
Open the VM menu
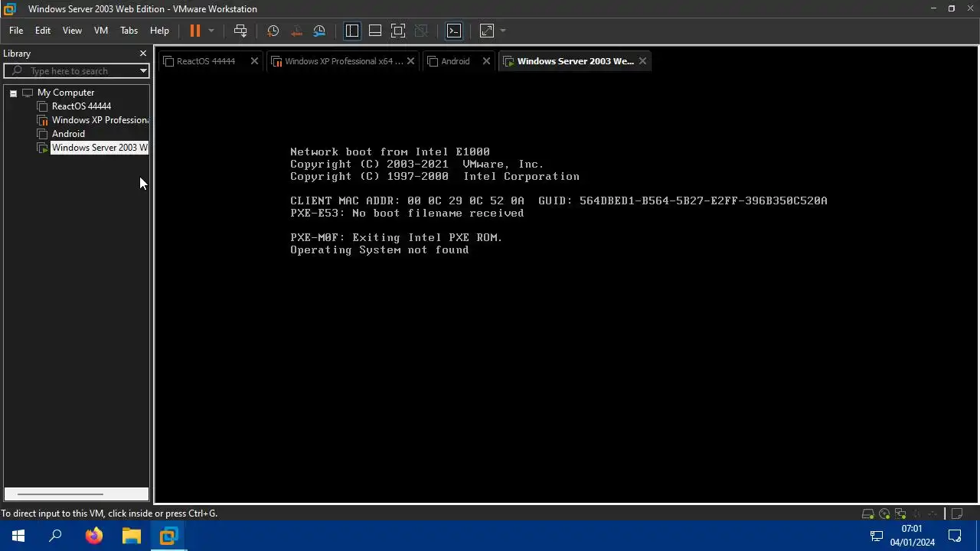101,31
